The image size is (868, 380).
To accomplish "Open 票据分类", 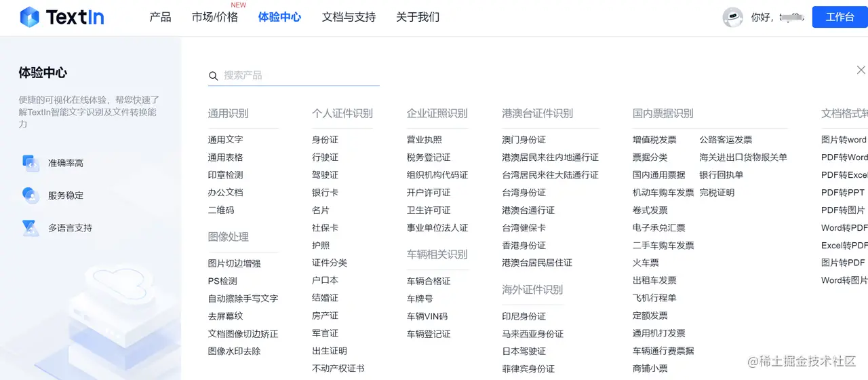I will (650, 157).
